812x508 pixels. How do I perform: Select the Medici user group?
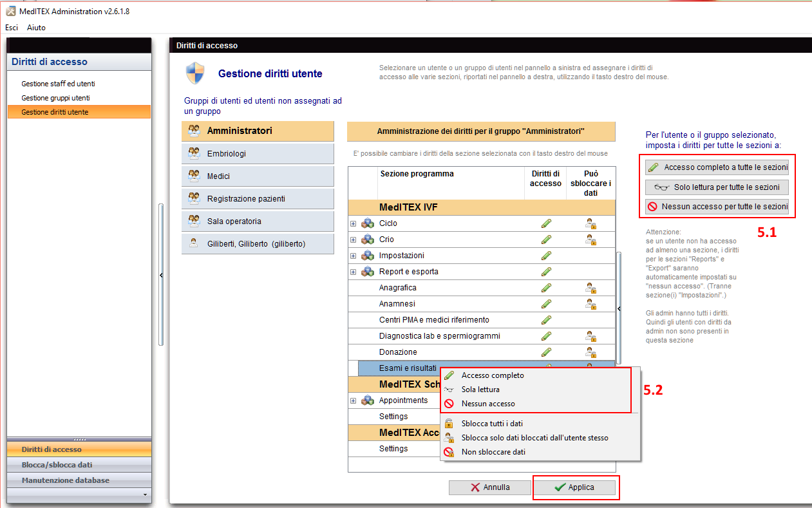coord(258,176)
